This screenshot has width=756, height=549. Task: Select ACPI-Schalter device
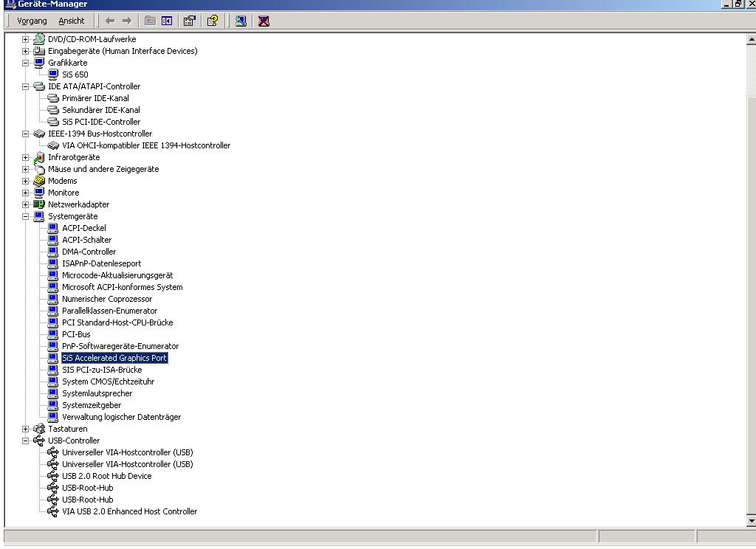(x=87, y=240)
